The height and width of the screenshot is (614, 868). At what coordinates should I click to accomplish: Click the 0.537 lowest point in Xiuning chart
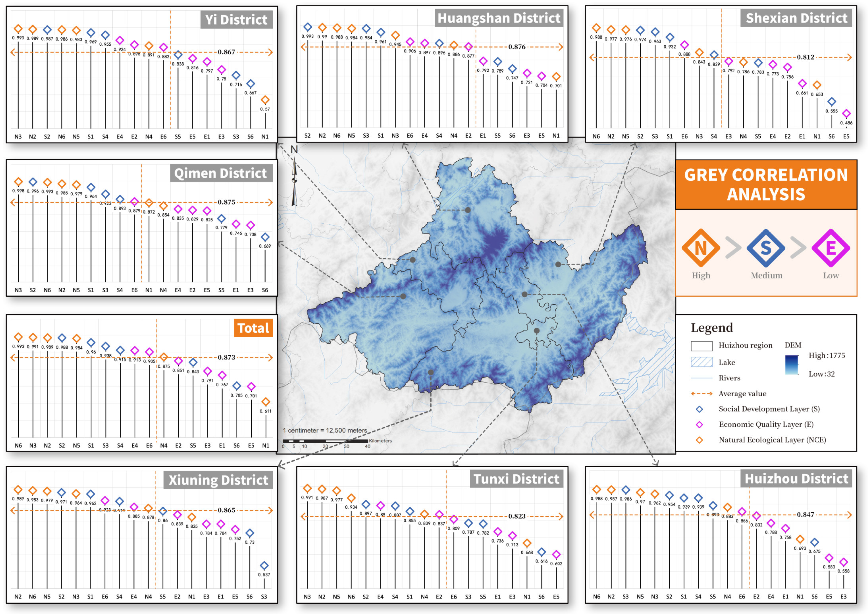click(x=264, y=566)
